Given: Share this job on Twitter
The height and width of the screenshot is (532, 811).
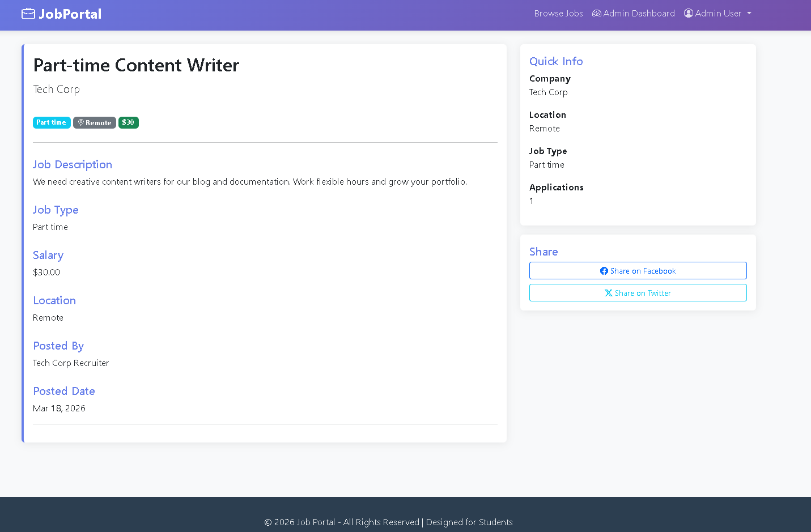Looking at the screenshot, I should (x=638, y=293).
